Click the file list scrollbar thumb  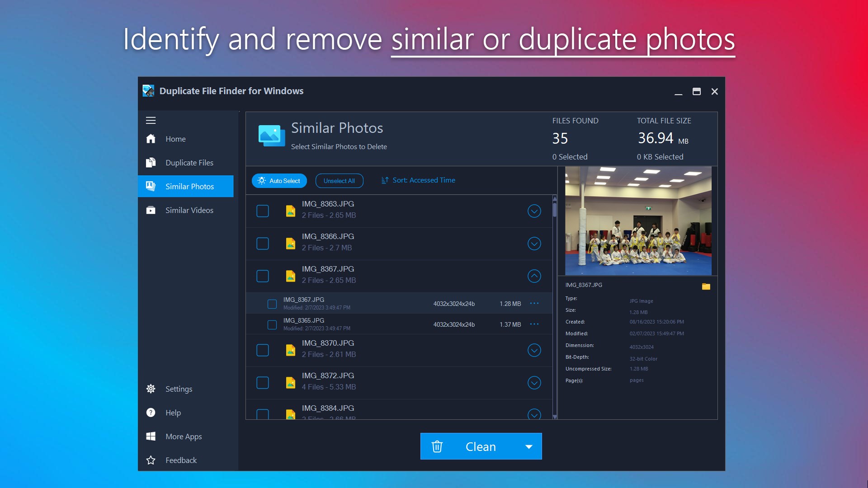coord(555,209)
